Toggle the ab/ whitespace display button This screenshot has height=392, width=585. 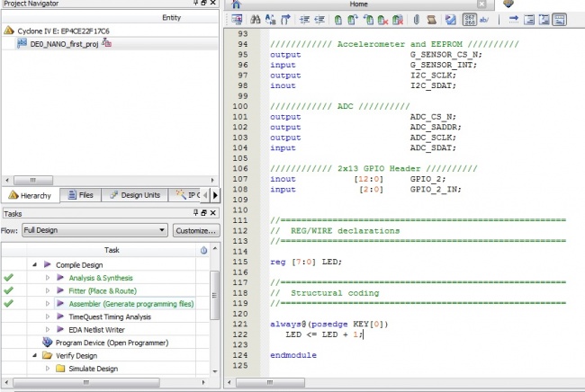pos(484,20)
